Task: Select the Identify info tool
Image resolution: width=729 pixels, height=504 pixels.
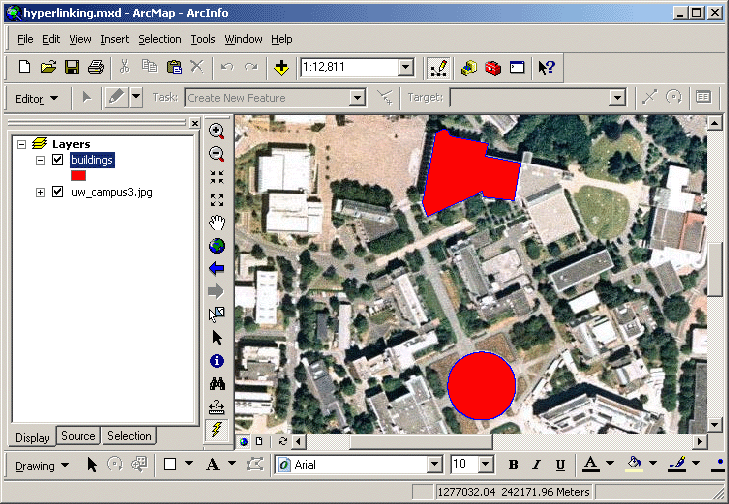Action: pos(216,361)
